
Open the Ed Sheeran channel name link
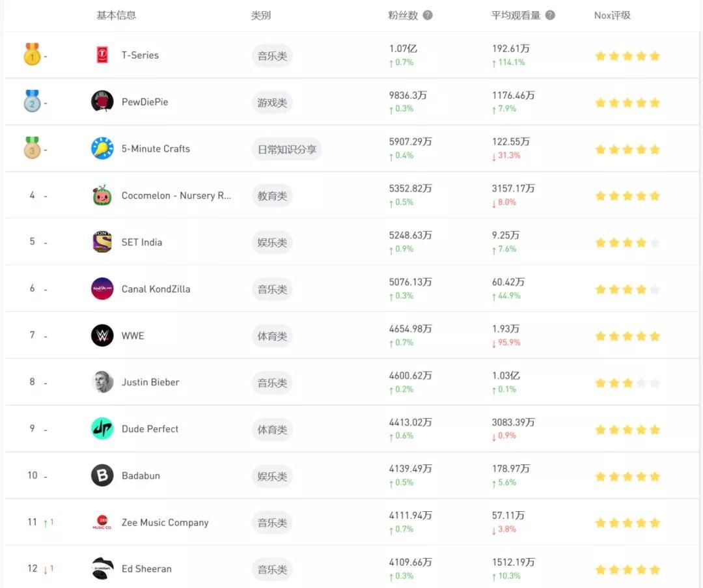tap(146, 568)
